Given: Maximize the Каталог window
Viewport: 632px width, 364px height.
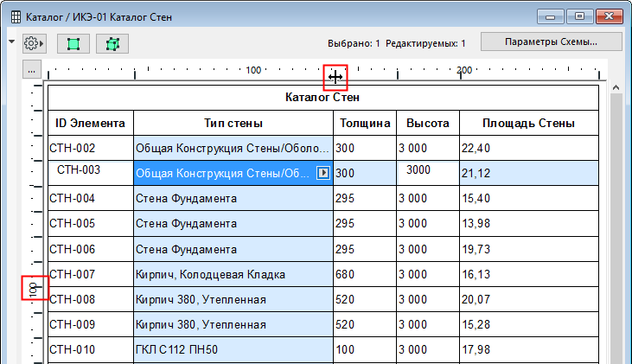Looking at the screenshot, I should [x=579, y=16].
